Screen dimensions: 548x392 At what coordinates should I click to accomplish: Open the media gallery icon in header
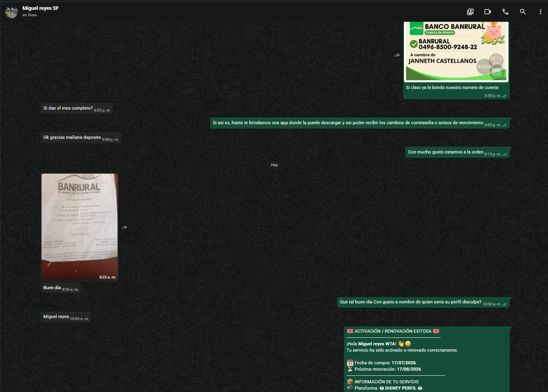tap(470, 12)
